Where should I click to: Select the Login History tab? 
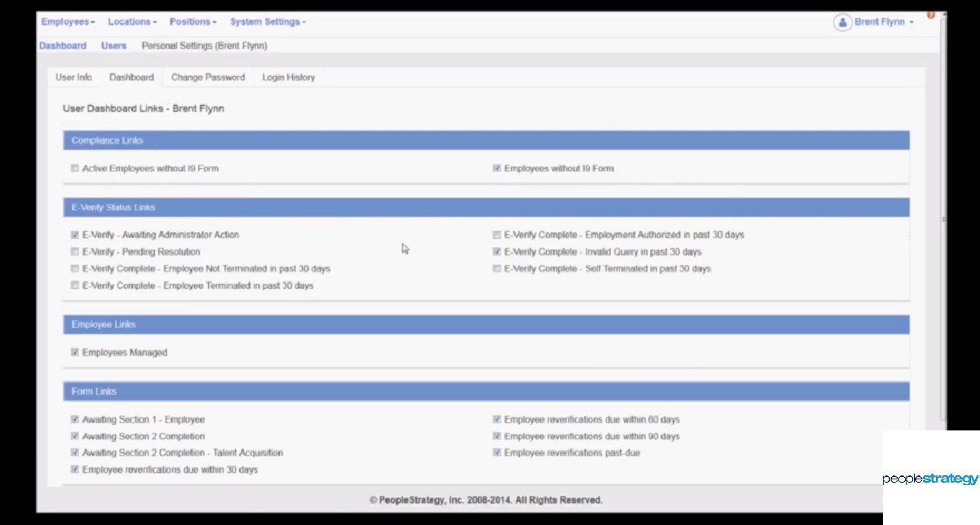click(288, 77)
